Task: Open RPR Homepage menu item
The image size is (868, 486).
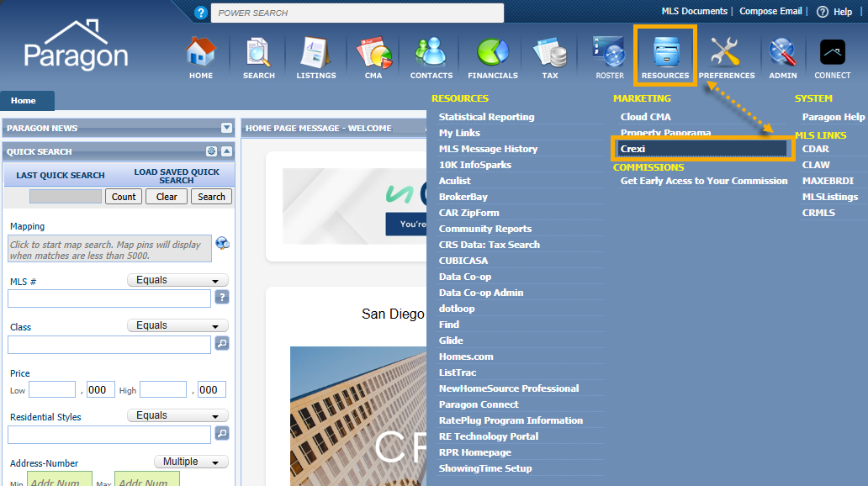Action: 475,452
